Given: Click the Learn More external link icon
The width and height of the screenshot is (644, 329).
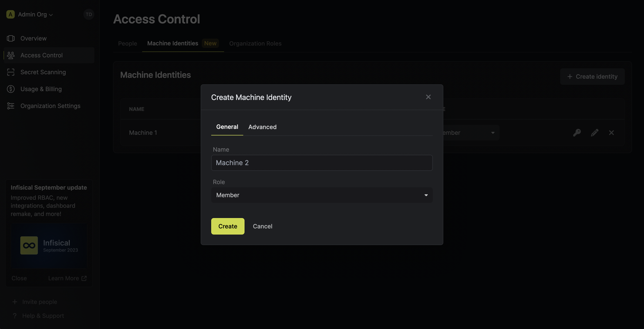Looking at the screenshot, I should [x=84, y=278].
